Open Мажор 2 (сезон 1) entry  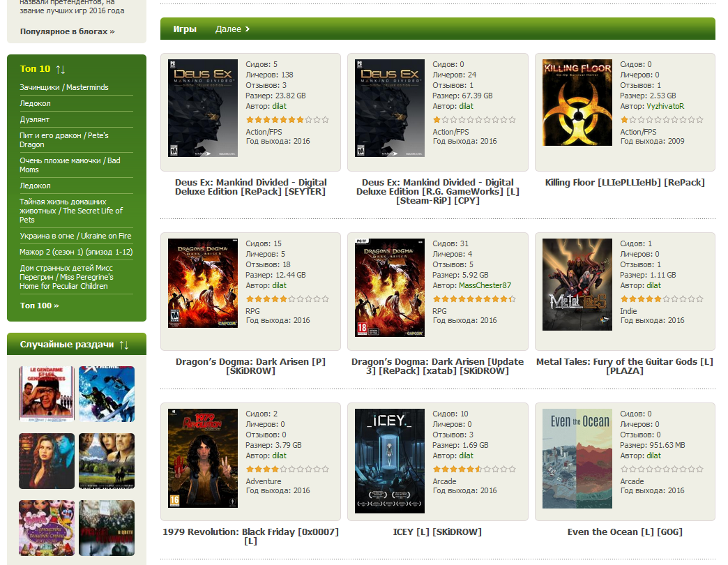(x=76, y=252)
